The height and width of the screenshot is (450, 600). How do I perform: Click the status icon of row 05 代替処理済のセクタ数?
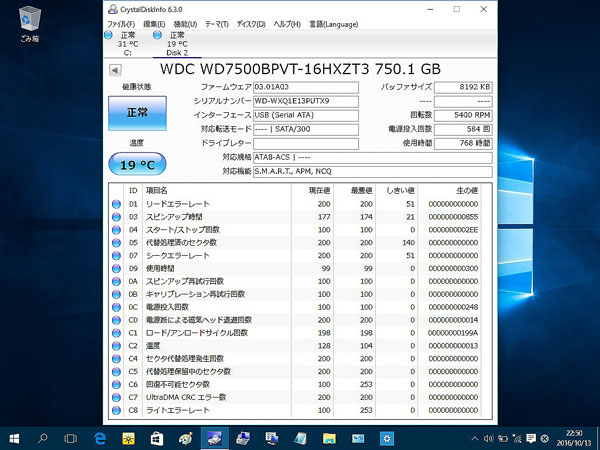[x=116, y=243]
